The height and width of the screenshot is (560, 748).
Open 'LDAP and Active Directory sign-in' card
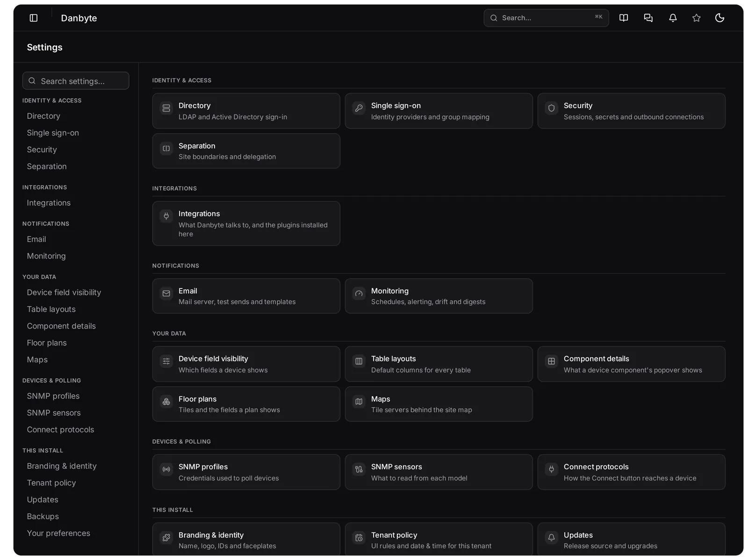coord(246,111)
